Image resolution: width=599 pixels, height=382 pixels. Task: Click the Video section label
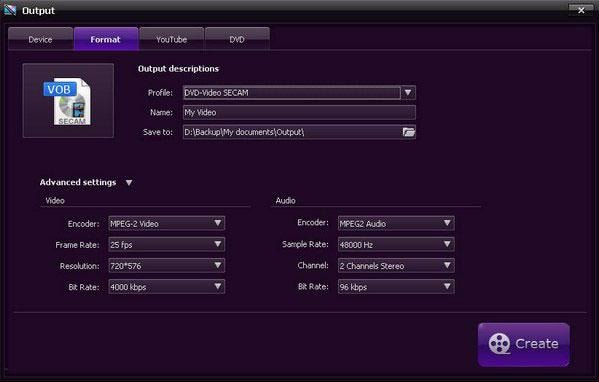55,201
